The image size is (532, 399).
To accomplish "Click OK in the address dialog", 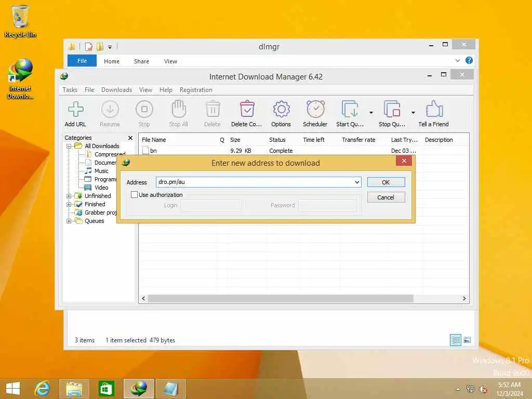I will [386, 182].
